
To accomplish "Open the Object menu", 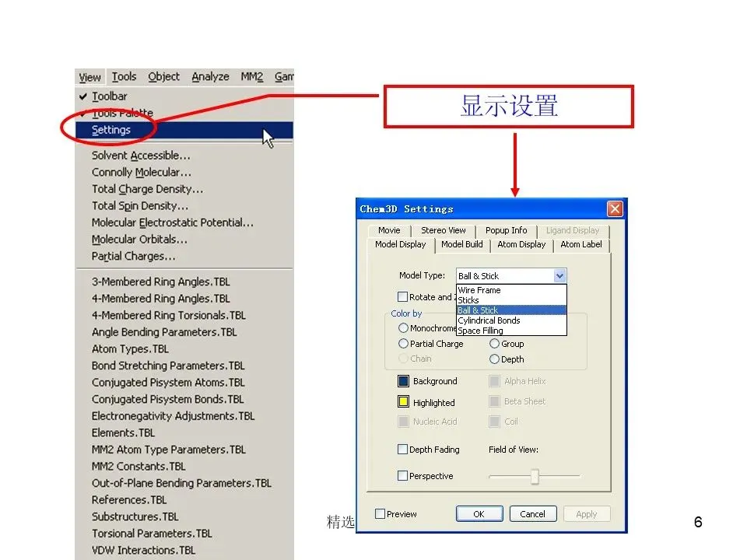I will tap(163, 77).
